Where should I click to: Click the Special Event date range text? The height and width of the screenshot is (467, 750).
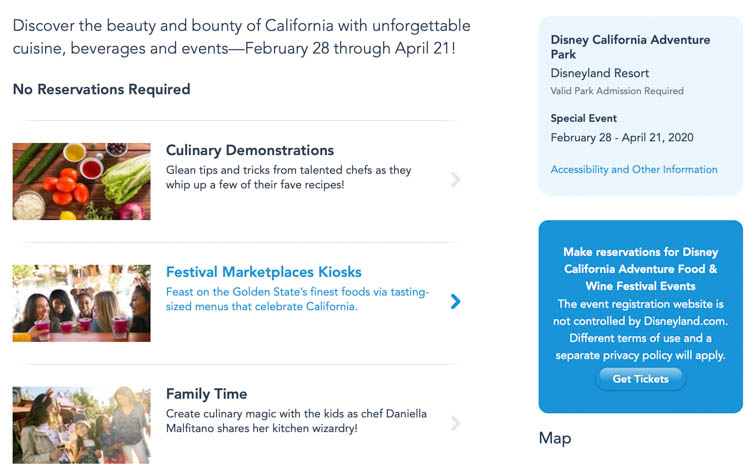[622, 138]
